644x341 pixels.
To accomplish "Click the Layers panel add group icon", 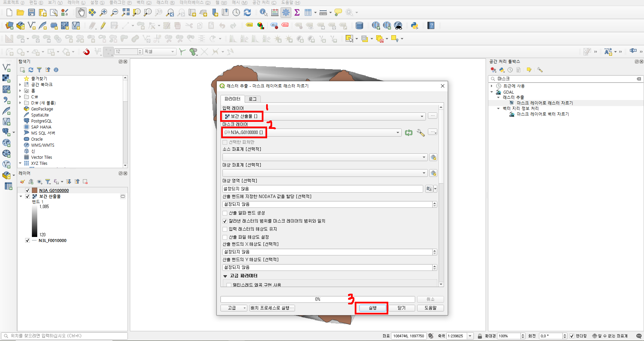I will [31, 182].
